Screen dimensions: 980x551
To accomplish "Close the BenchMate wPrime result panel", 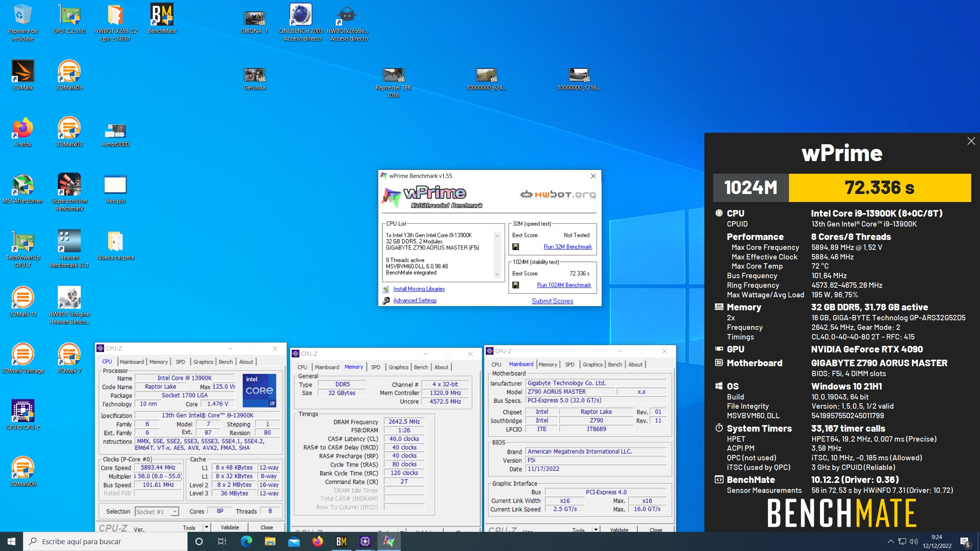I will tap(971, 141).
